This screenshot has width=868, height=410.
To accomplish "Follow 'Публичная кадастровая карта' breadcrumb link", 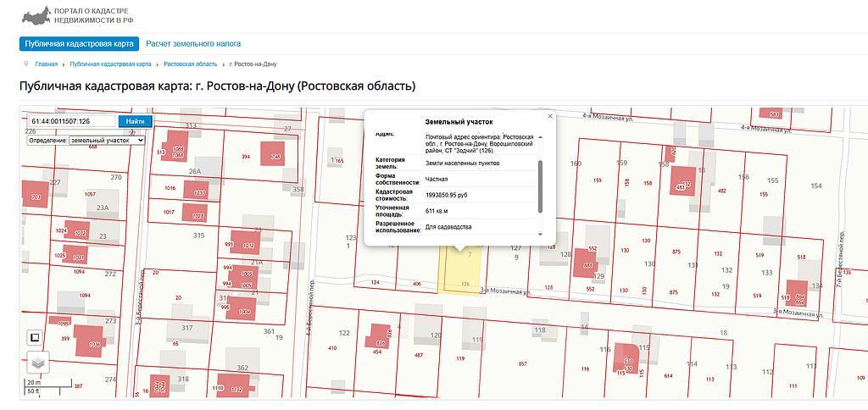I will (110, 64).
